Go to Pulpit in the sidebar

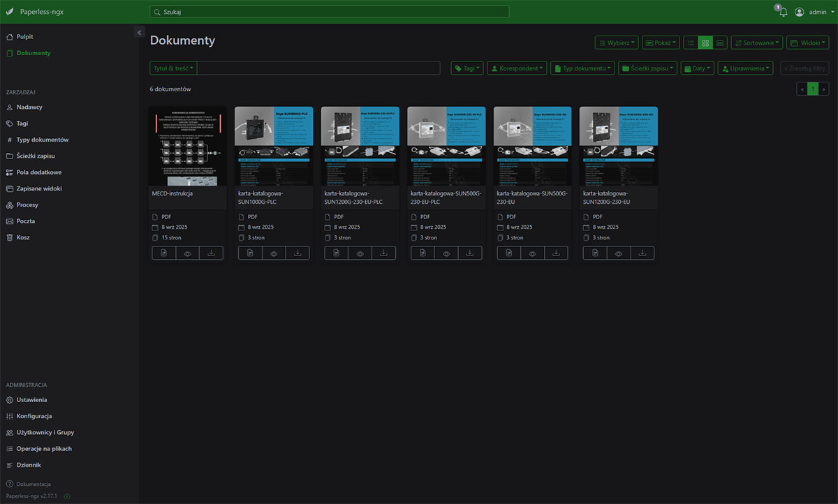click(24, 36)
